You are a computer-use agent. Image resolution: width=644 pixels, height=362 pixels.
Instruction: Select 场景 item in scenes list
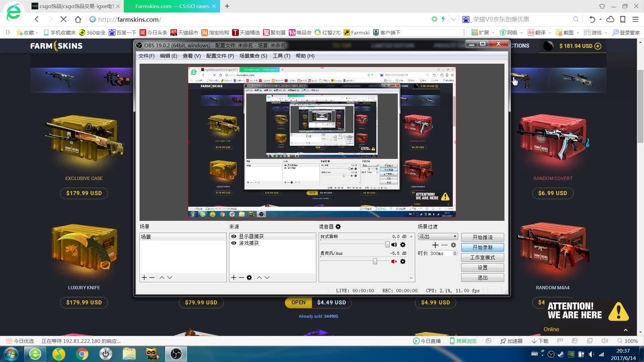coord(183,237)
